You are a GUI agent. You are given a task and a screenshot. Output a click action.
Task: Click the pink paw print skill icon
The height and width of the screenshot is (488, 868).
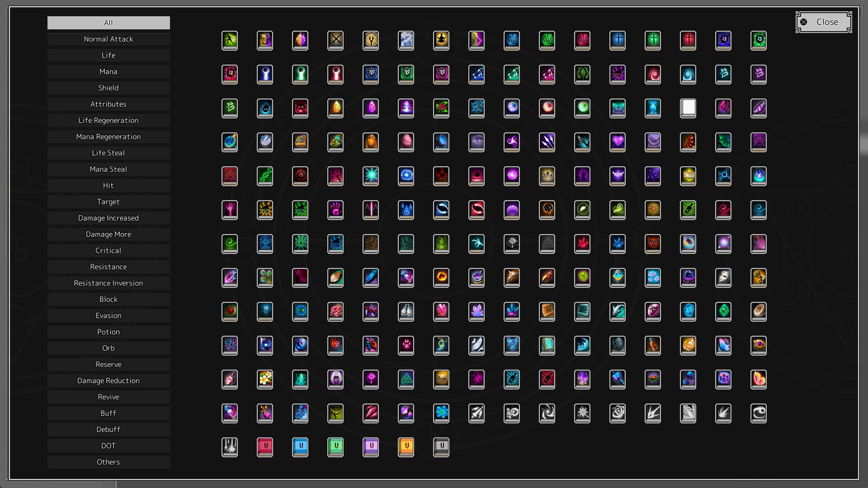(x=406, y=345)
